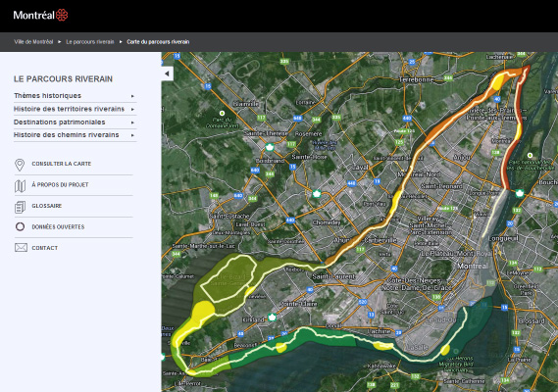Click the Terrebonne label on the map
This screenshot has height=392, width=558.
coord(416,79)
